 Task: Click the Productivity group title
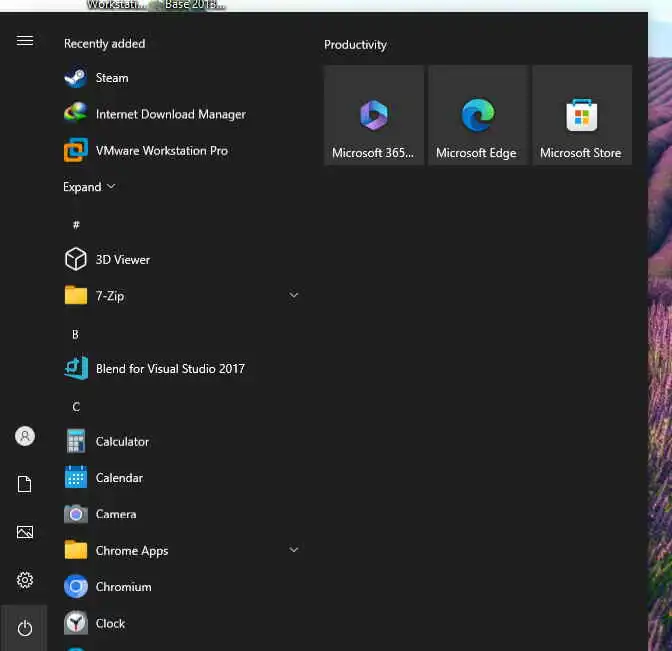point(355,45)
